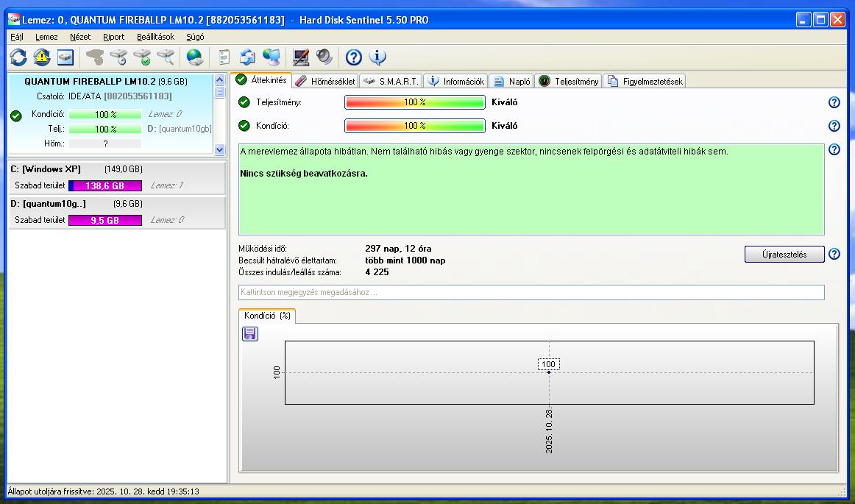Click the speaker sound toolbar icon

point(324,57)
